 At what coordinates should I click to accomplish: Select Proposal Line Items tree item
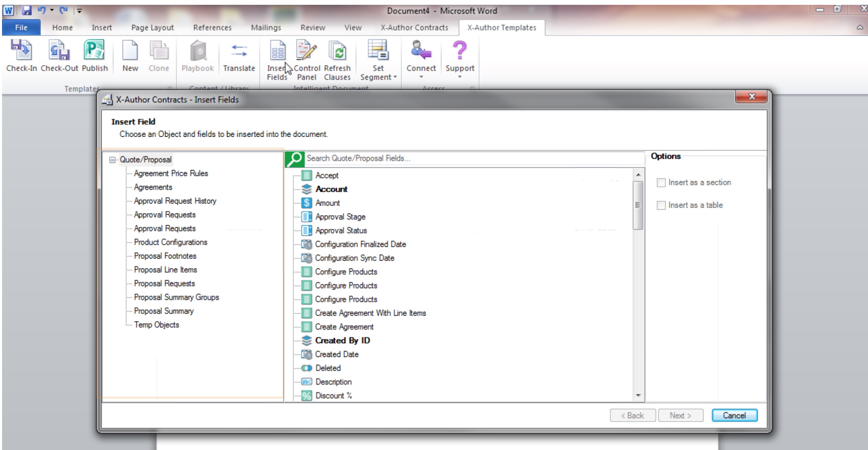[x=165, y=270]
